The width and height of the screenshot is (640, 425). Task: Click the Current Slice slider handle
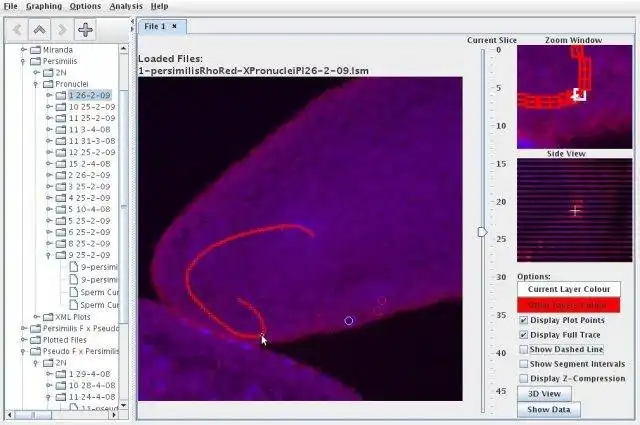coord(482,232)
